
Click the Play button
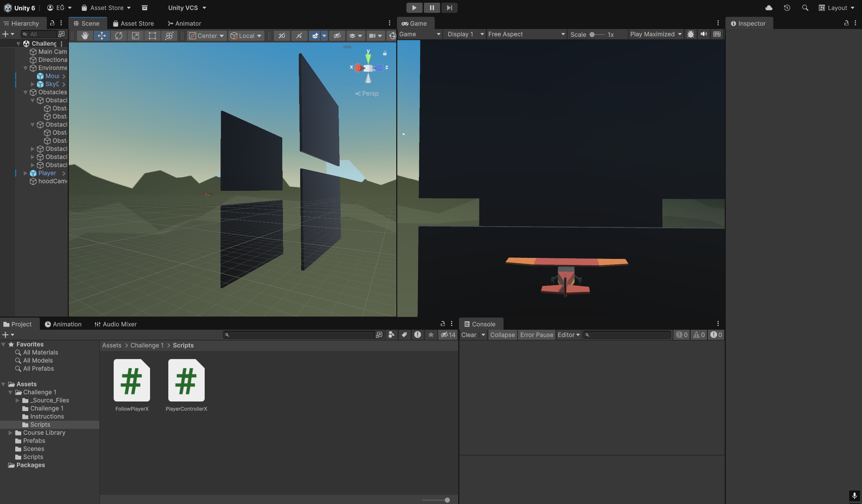click(x=414, y=7)
